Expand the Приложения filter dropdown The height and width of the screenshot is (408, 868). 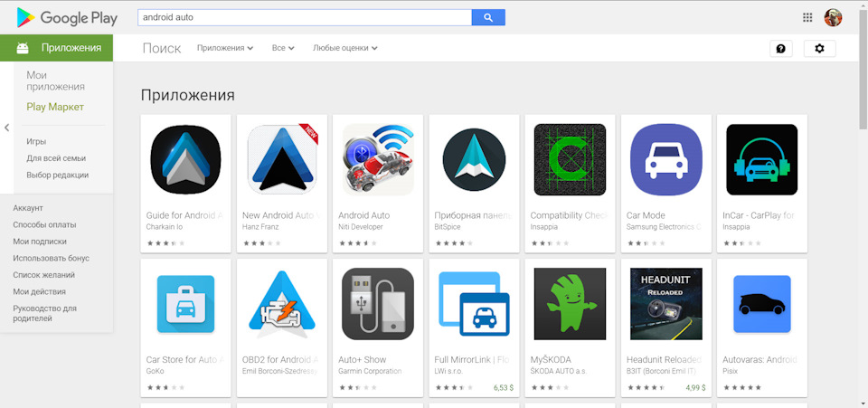coord(225,48)
